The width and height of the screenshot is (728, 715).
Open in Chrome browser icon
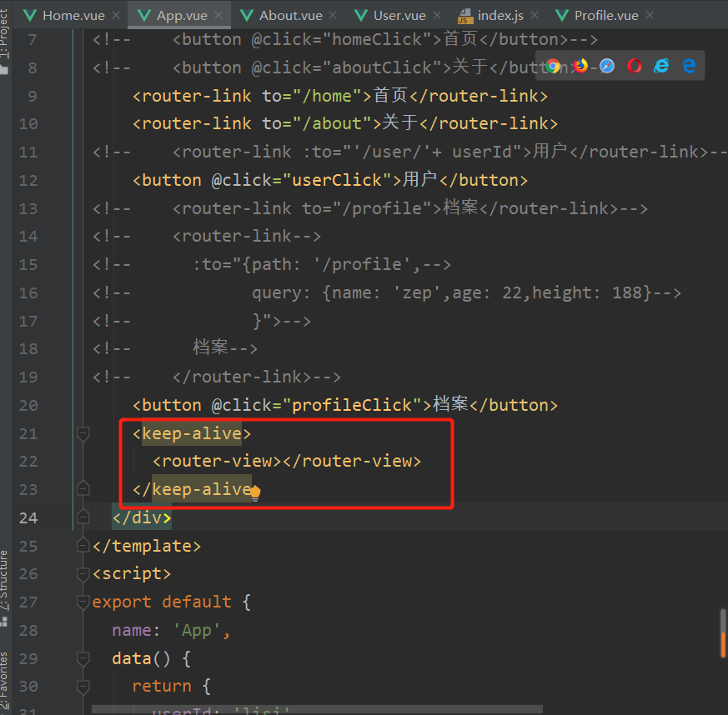(553, 67)
